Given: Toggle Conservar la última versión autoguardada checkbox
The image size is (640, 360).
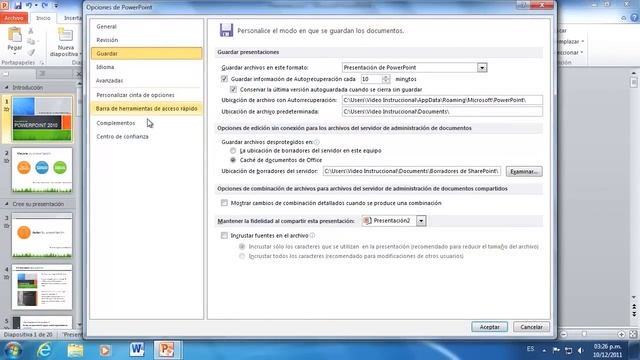Looking at the screenshot, I should pyautogui.click(x=233, y=89).
